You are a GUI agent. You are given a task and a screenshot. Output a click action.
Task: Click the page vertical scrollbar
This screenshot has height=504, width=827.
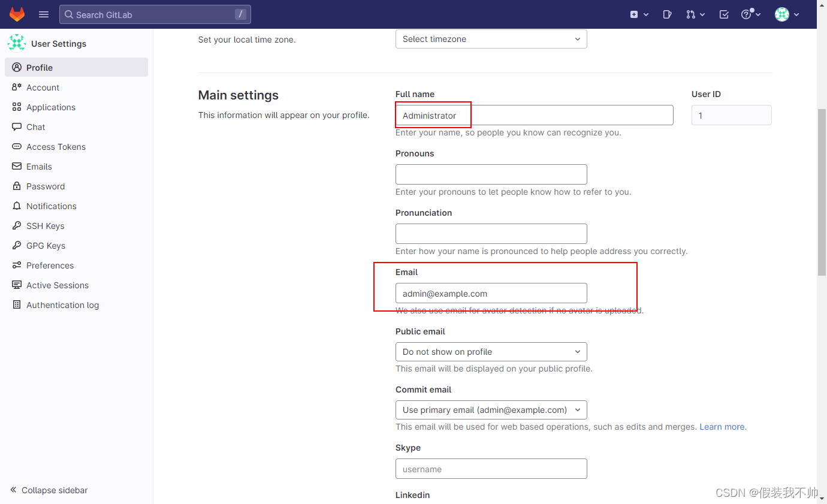pyautogui.click(x=822, y=192)
